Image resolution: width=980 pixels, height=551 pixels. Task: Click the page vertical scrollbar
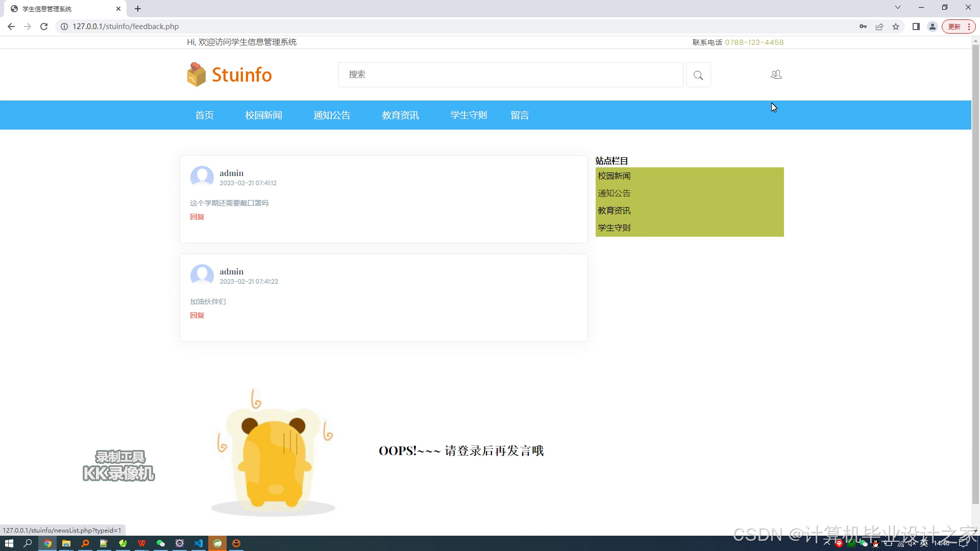point(975,274)
